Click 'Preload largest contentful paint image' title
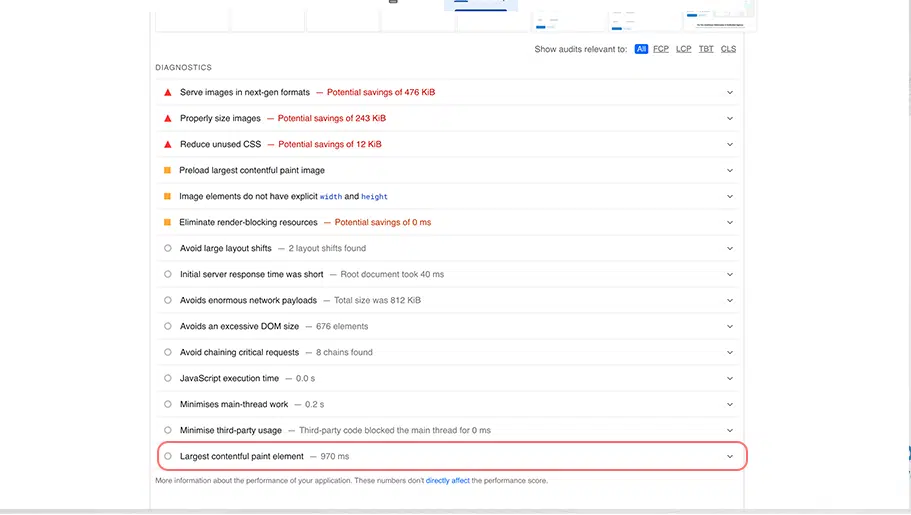911x515 pixels. pyautogui.click(x=252, y=170)
